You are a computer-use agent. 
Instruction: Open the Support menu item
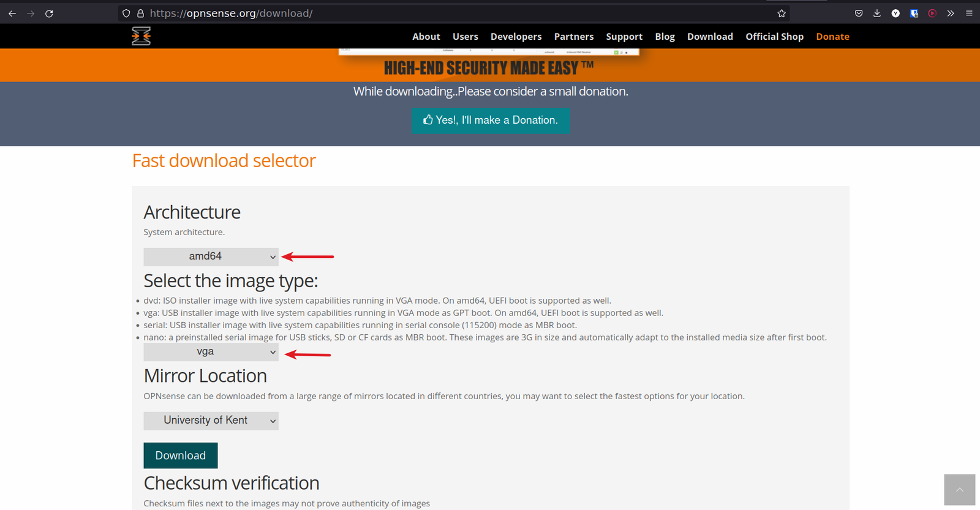[x=624, y=37]
